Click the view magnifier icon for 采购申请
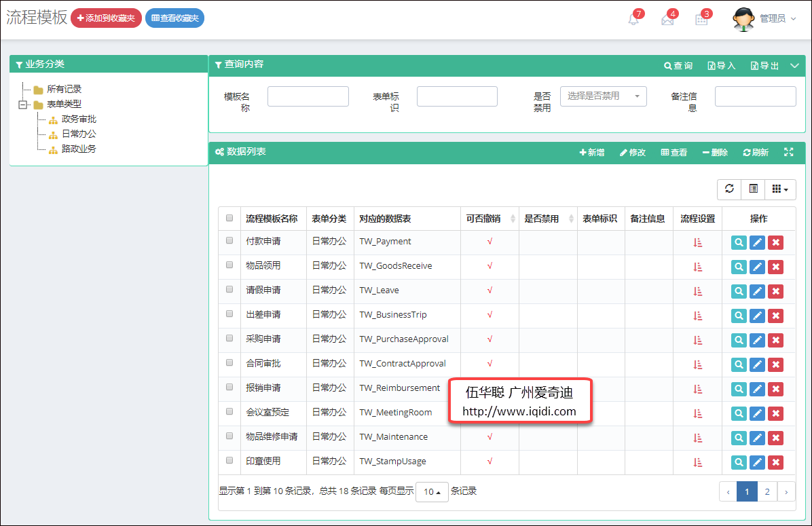The image size is (812, 526). tap(739, 340)
